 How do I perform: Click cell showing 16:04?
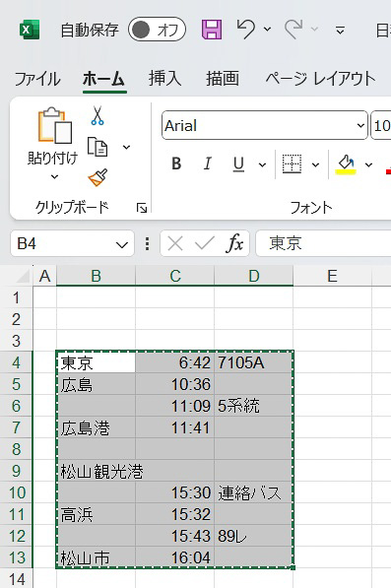pos(175,557)
